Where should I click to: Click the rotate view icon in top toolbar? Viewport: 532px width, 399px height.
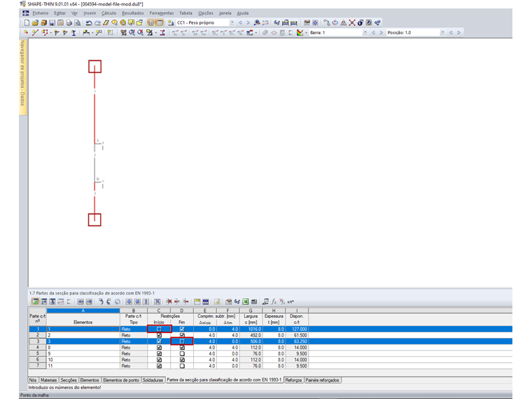[335, 22]
